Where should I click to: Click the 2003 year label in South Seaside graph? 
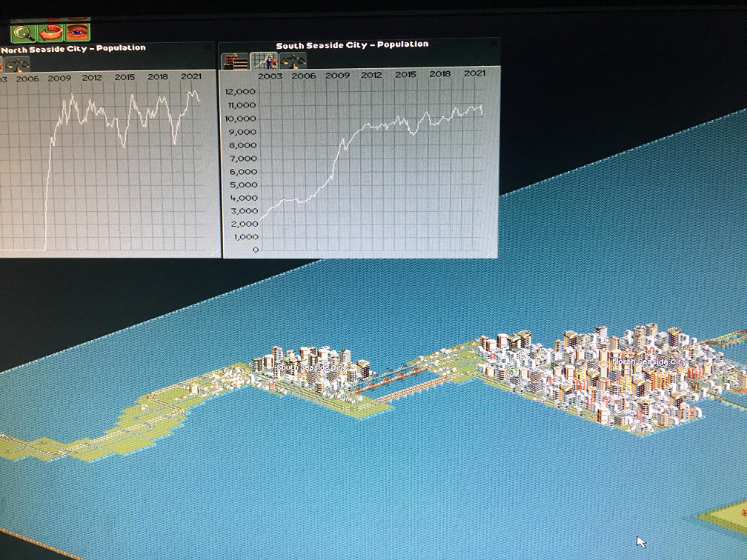270,76
